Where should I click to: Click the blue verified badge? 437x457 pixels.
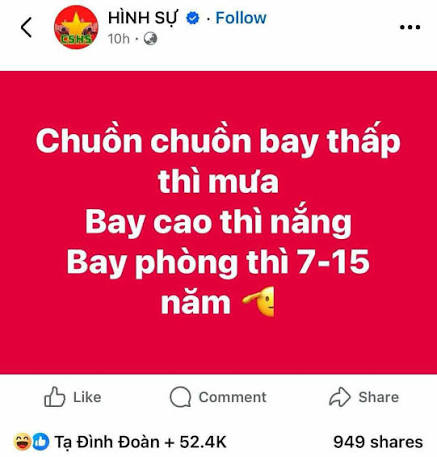point(193,18)
